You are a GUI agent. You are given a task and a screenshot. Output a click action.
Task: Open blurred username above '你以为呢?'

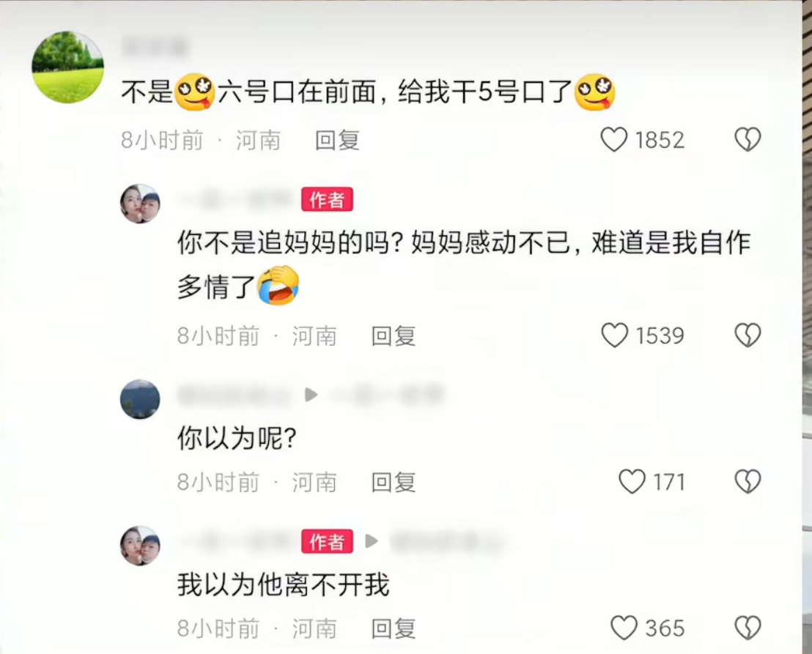[x=235, y=395]
